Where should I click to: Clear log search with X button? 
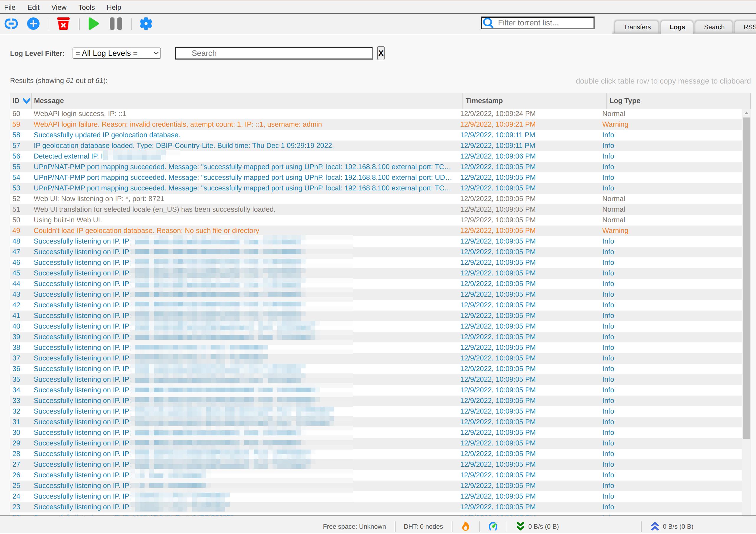coord(381,53)
